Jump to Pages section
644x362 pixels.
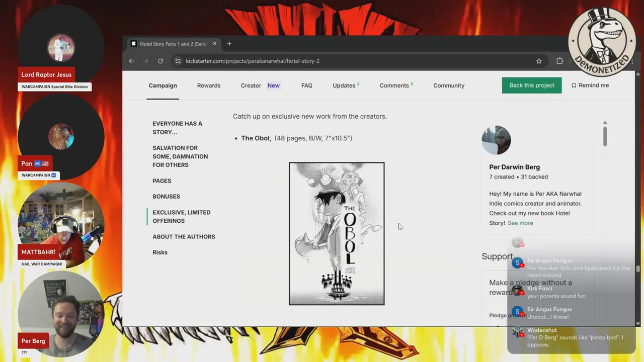(162, 180)
